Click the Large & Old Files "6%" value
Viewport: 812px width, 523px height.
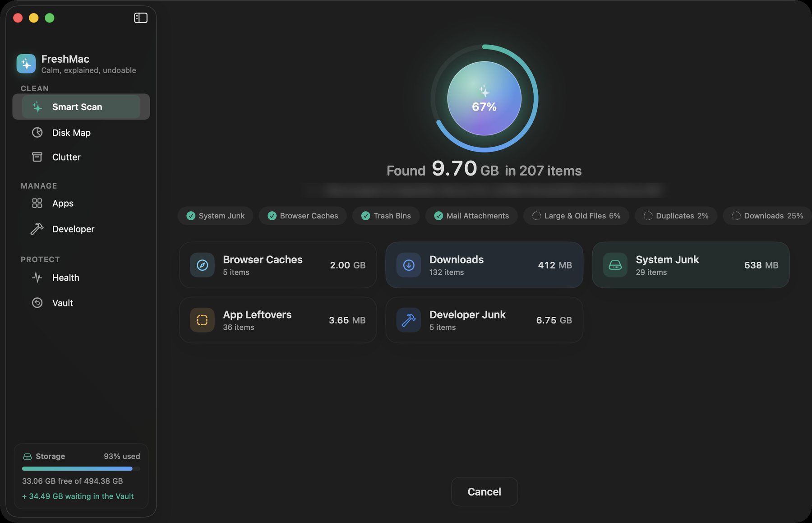click(615, 216)
